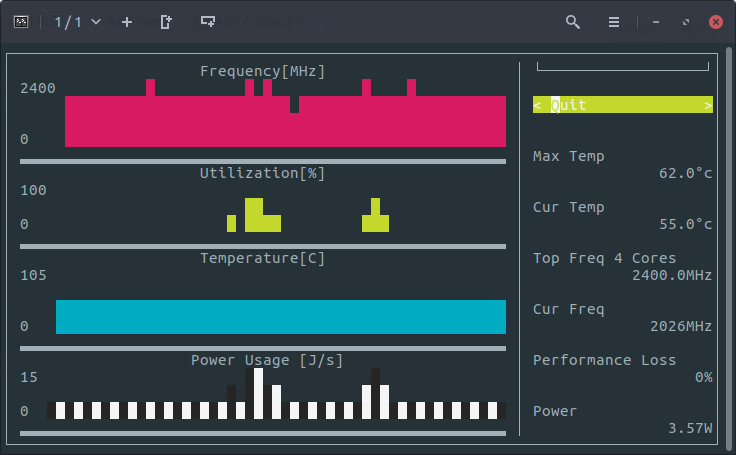Screen dimensions: 736x455
Task: Open the hamburger menu in header
Action: (614, 21)
